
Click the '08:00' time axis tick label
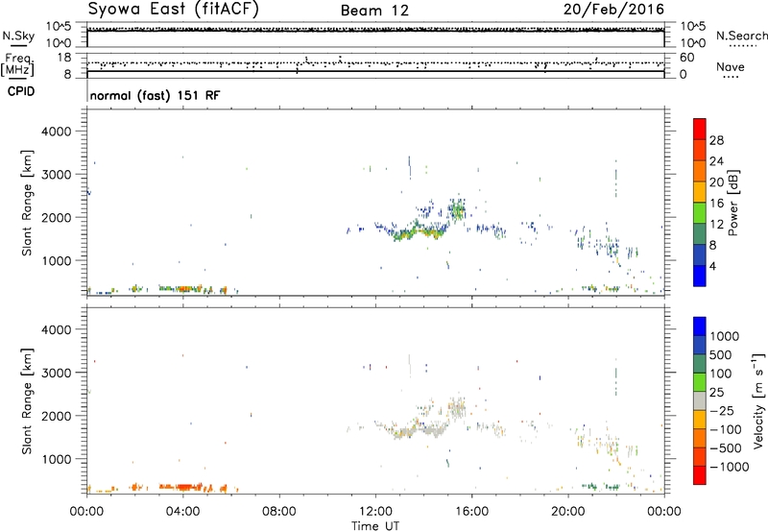pyautogui.click(x=279, y=512)
